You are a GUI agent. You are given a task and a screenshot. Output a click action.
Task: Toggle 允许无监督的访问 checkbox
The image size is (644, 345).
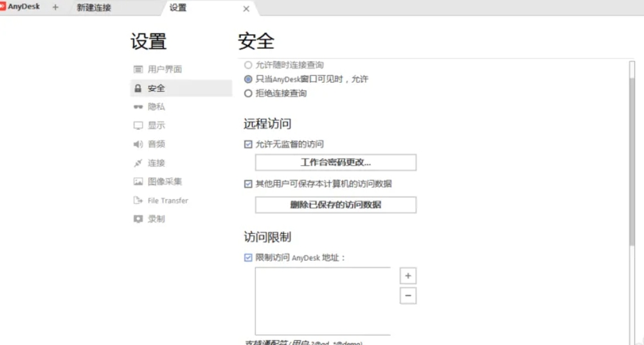point(248,144)
